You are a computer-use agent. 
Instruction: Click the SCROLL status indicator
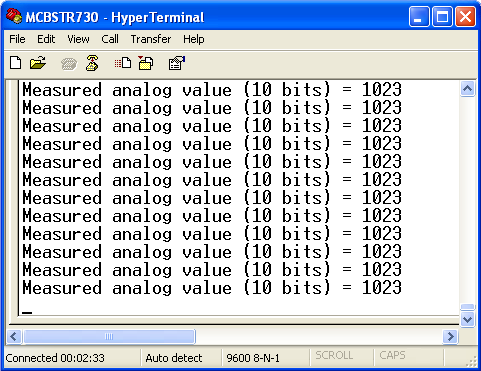point(334,355)
